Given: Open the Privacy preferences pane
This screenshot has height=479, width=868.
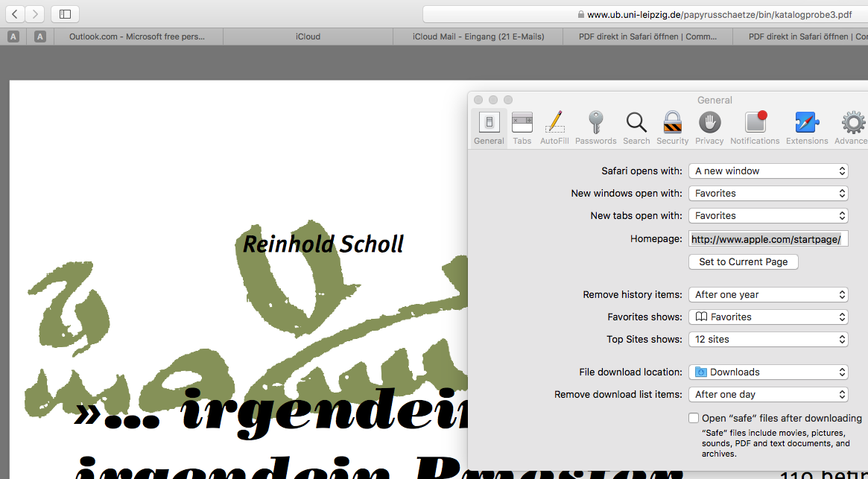Looking at the screenshot, I should pyautogui.click(x=710, y=128).
